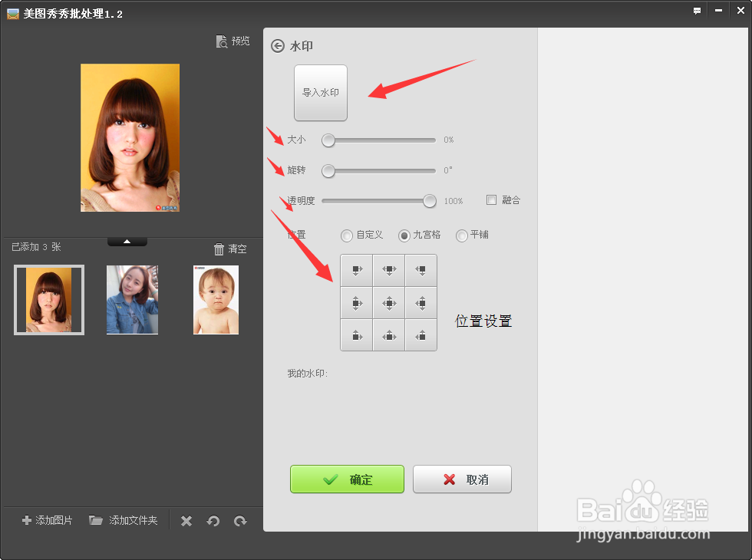This screenshot has width=752, height=560.
Task: Click the 添加文件夹 add folder option
Action: [x=123, y=520]
